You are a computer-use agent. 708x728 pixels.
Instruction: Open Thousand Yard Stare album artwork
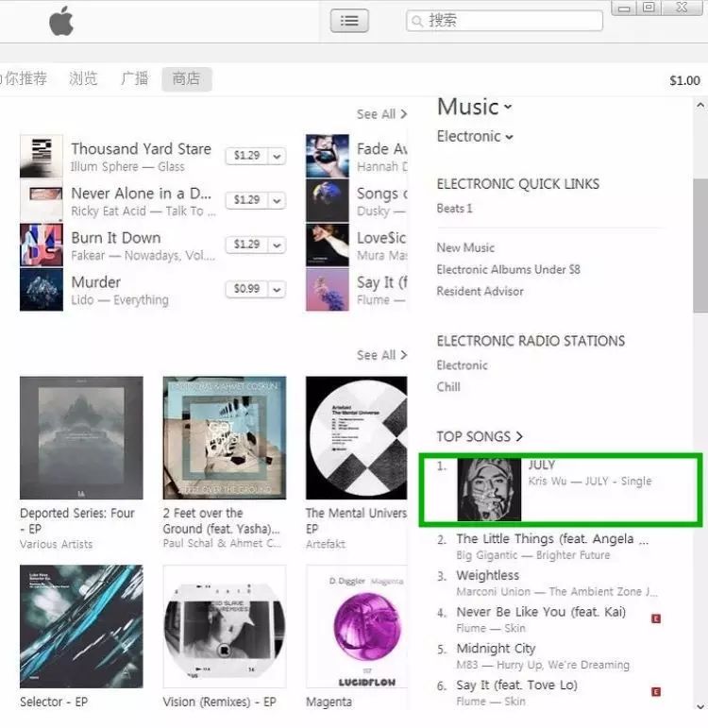tap(42, 156)
